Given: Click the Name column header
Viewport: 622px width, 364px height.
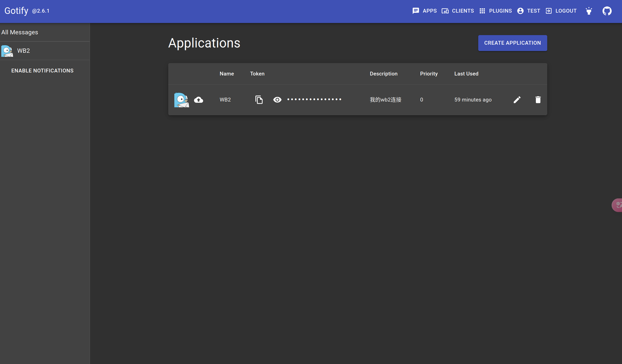Looking at the screenshot, I should pos(227,74).
